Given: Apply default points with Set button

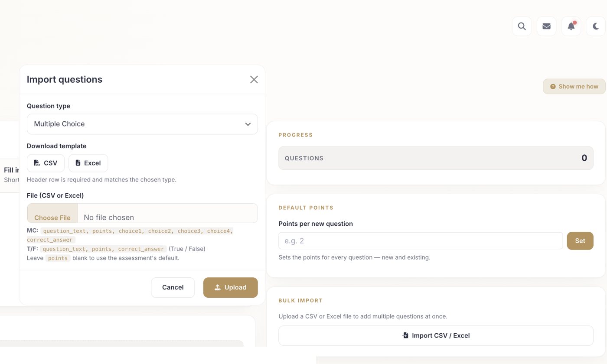Looking at the screenshot, I should point(580,241).
